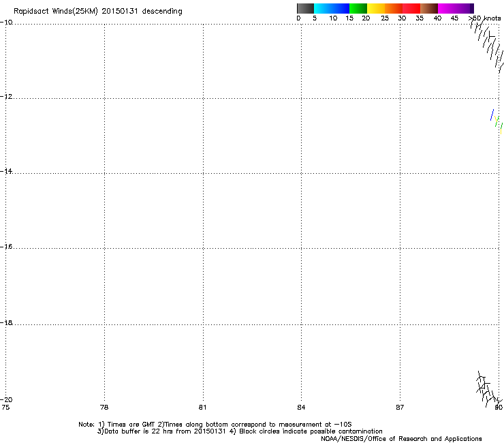The image size is (504, 443).
Task: Click the cyan 5-10 knots legend band
Action: tap(323, 8)
